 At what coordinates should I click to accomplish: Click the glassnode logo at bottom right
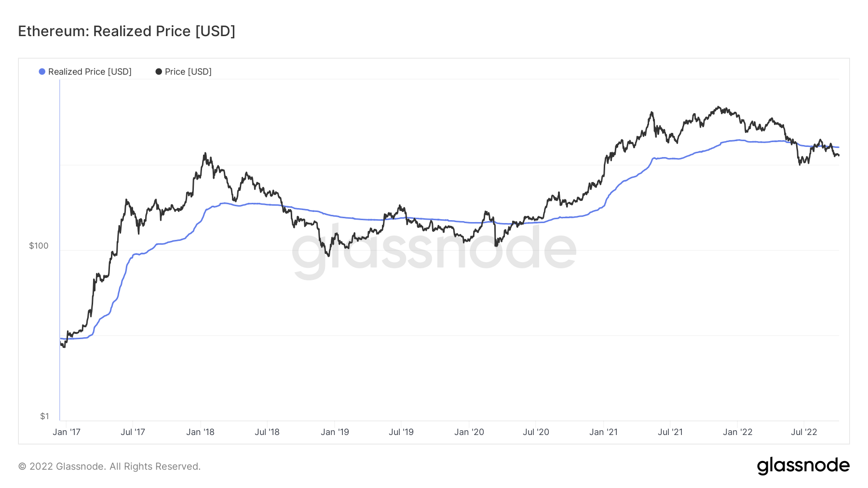coord(803,466)
